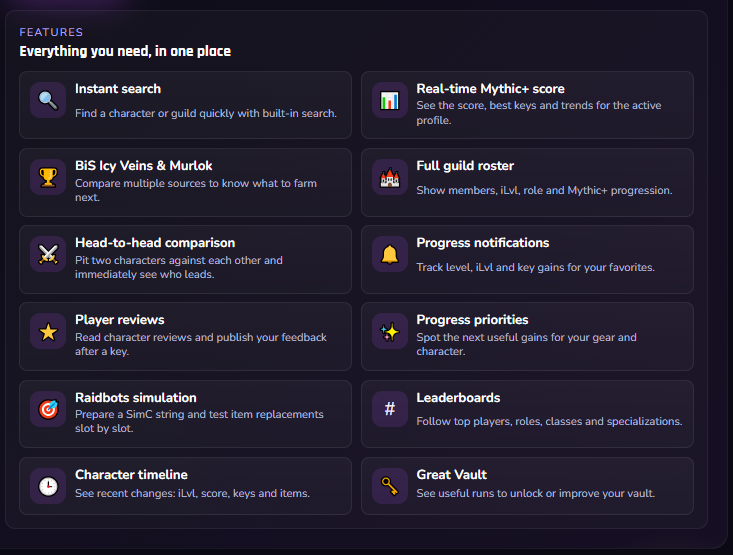Click the bell Progress notifications icon
The image size is (733, 555).
coord(390,254)
